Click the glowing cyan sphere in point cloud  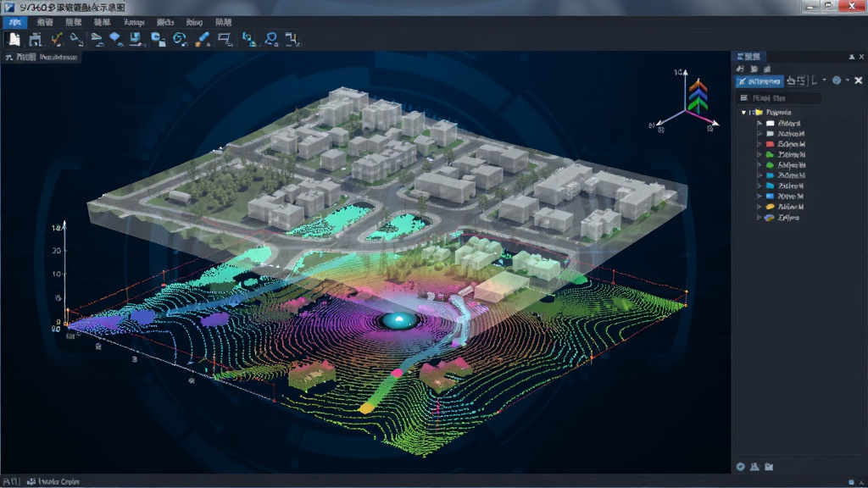tap(398, 320)
